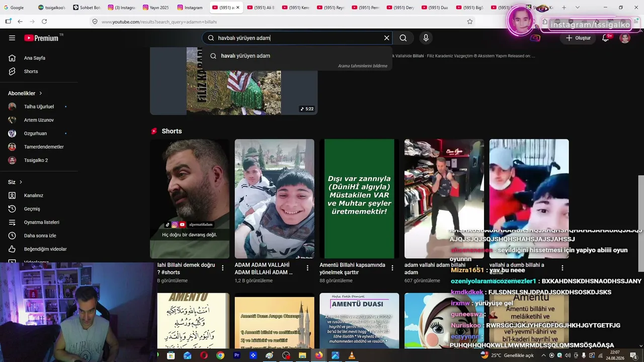This screenshot has width=644, height=362.
Task: Open a new browser tab with the plus
Action: pyautogui.click(x=564, y=8)
